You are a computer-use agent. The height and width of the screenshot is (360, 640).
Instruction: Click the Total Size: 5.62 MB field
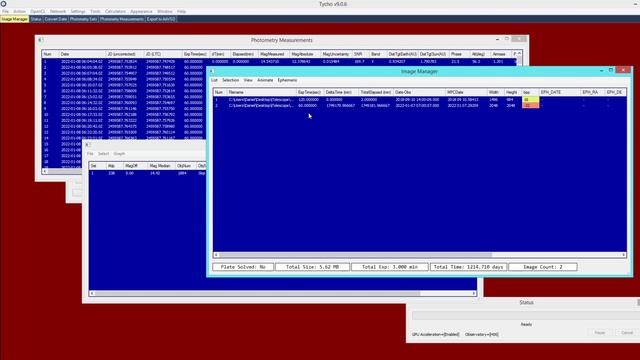(x=312, y=267)
